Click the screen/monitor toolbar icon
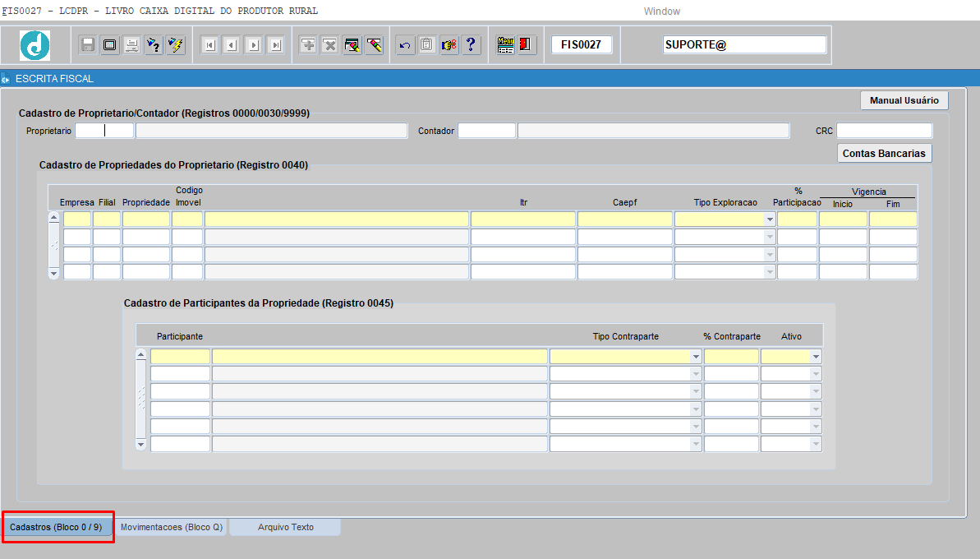Viewport: 980px width, 559px height. (x=109, y=45)
